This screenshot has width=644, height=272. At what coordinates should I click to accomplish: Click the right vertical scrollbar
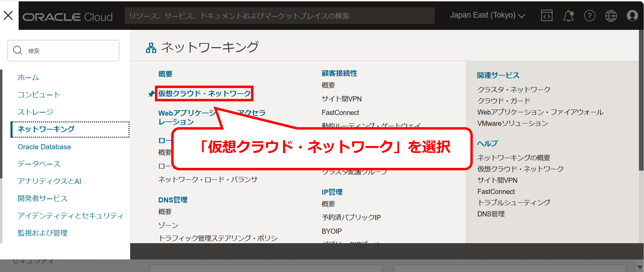coord(641,100)
